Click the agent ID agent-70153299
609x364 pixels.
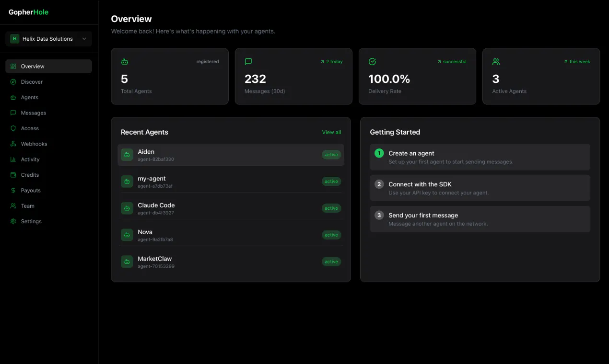click(156, 267)
